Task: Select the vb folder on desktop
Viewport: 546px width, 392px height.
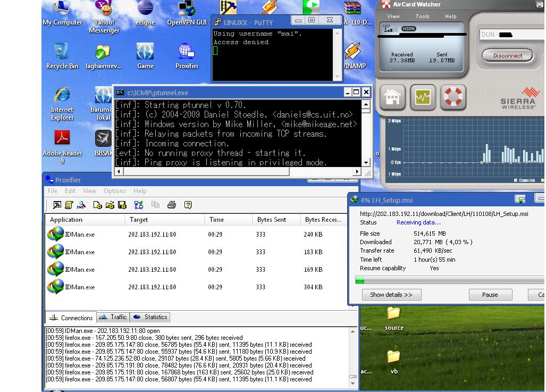Action: pyautogui.click(x=394, y=362)
